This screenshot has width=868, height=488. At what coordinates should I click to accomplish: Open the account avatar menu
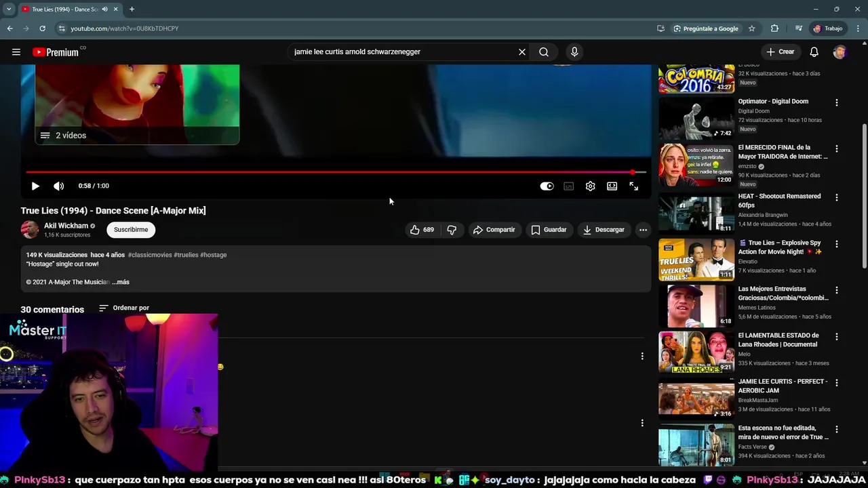tap(840, 52)
